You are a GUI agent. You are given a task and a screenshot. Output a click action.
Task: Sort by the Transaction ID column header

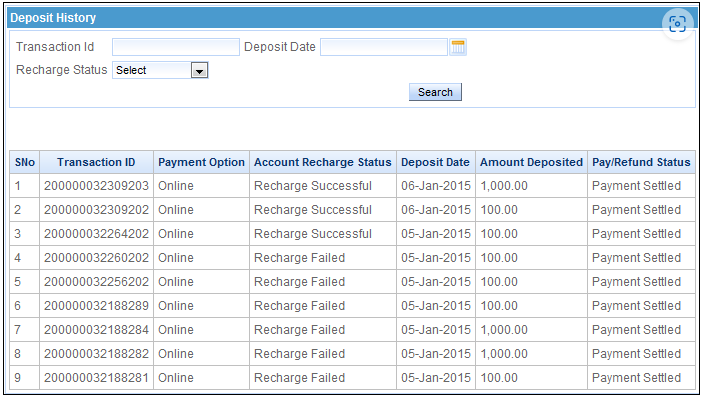pyautogui.click(x=96, y=162)
